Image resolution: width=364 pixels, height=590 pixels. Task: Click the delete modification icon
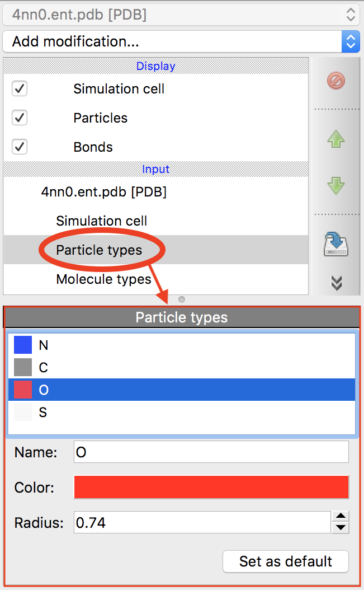(x=335, y=81)
